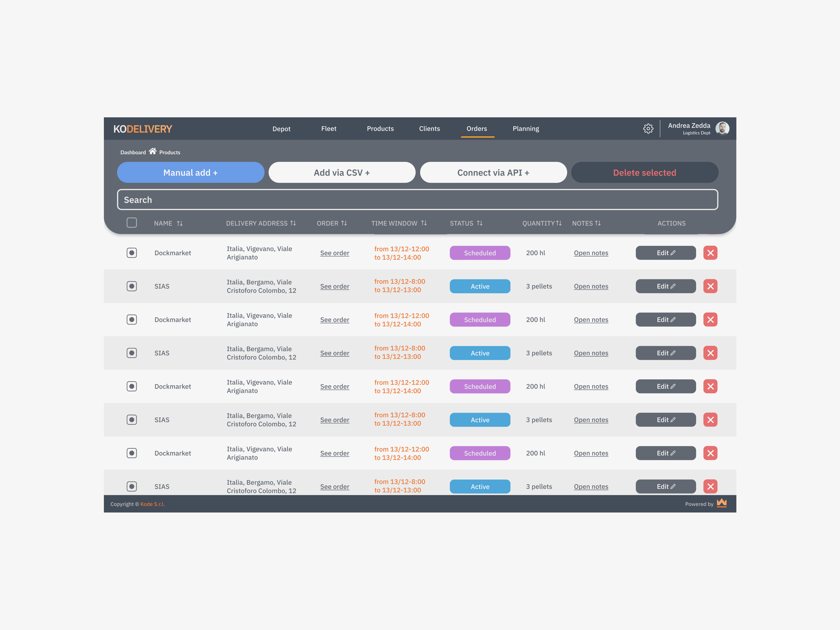
Task: Click Products in the breadcrumb
Action: 170,152
